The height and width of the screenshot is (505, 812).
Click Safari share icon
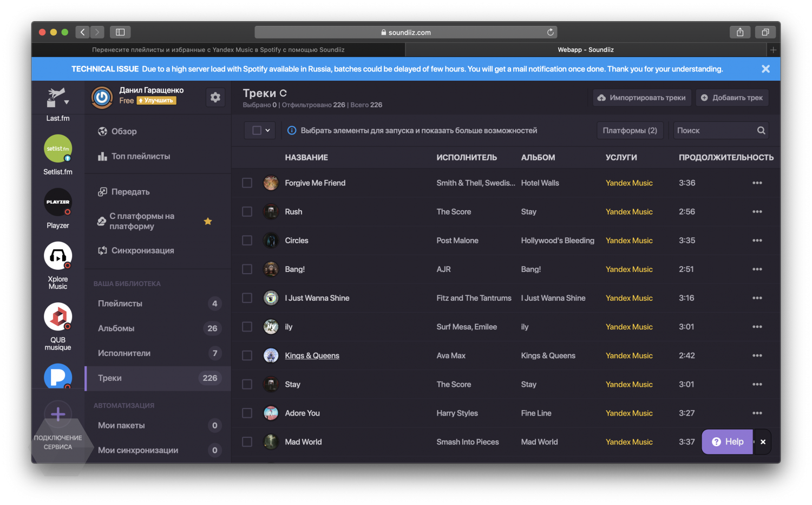point(740,32)
